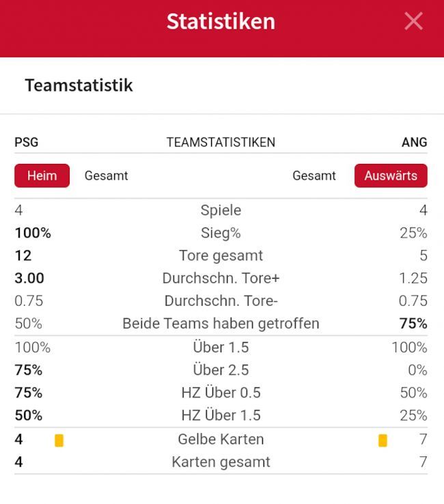Switch PSG stats to Gesamt
Screen dimensions: 444x504
pos(106,176)
